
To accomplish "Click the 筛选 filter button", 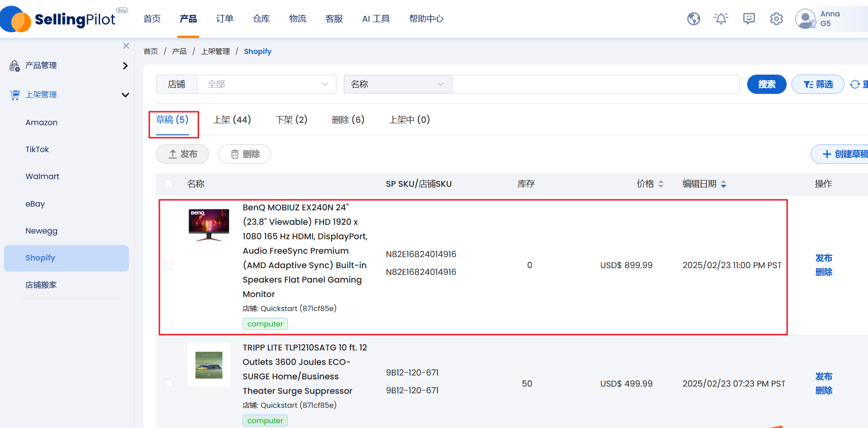I will click(817, 84).
